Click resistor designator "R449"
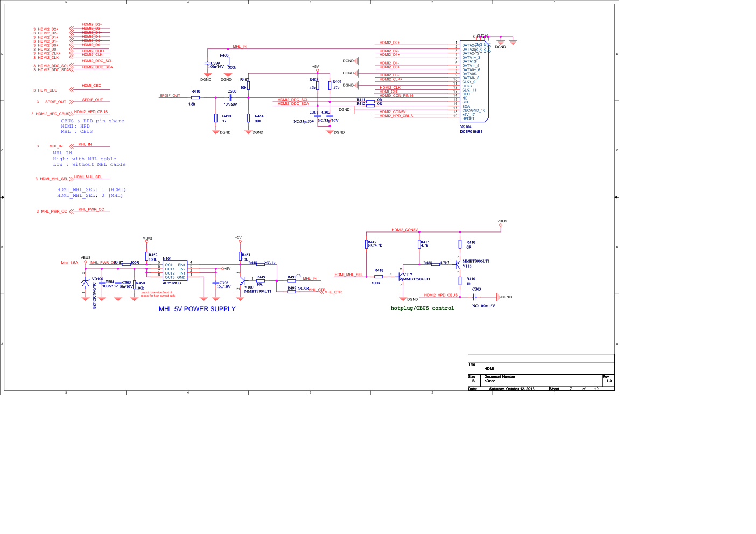756x534 pixels. (261, 277)
